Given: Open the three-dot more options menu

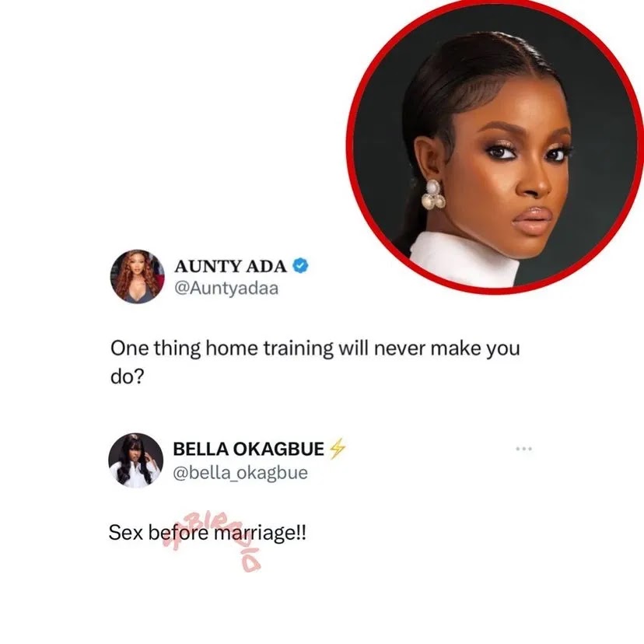Looking at the screenshot, I should (524, 449).
